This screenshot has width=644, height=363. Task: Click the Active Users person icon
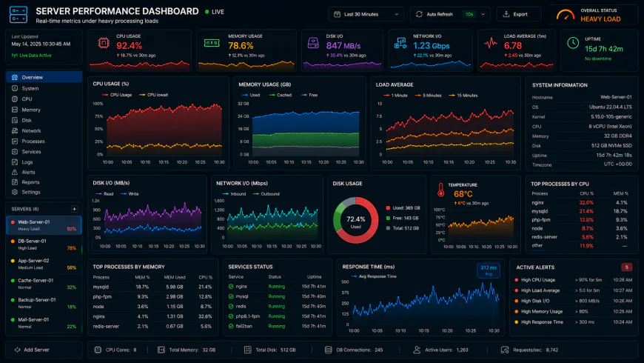(417, 350)
